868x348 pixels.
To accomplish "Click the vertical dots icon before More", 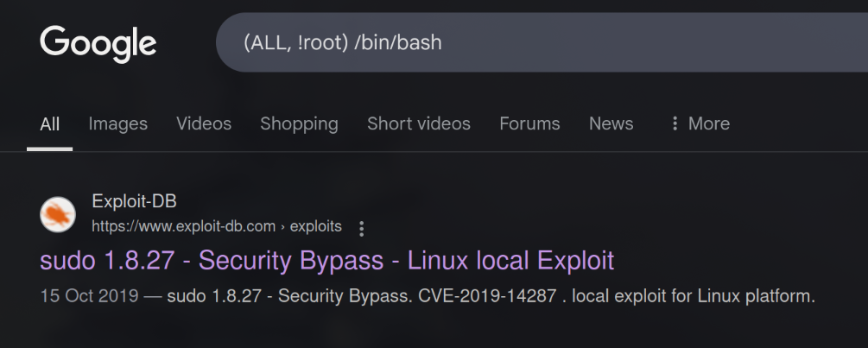I will [675, 123].
